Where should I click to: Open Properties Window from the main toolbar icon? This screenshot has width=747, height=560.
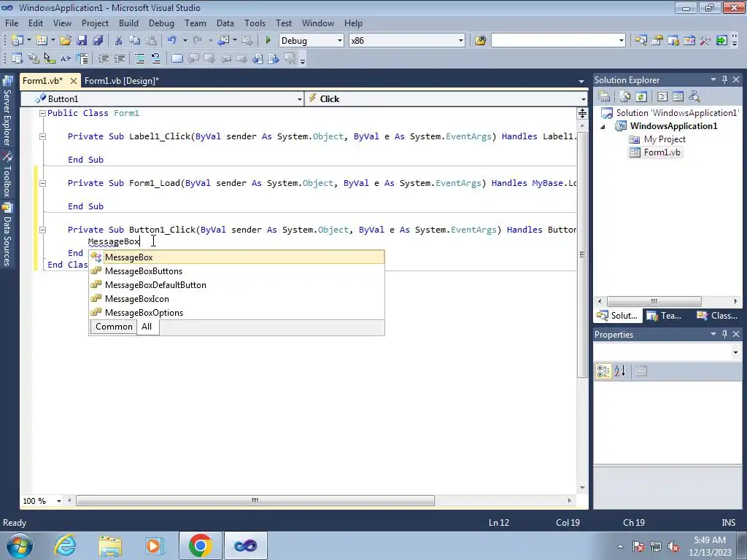[657, 41]
